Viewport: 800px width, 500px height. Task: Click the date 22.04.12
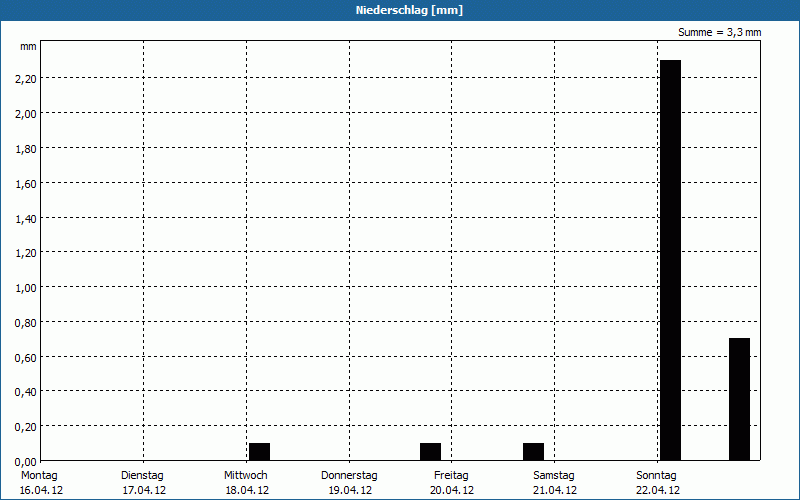point(658,490)
